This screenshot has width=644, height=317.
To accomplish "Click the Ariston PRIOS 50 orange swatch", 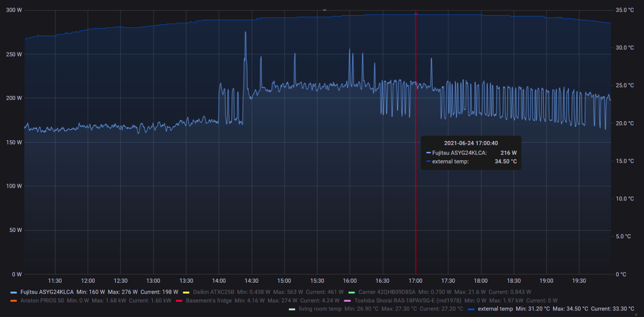I will (x=14, y=301).
